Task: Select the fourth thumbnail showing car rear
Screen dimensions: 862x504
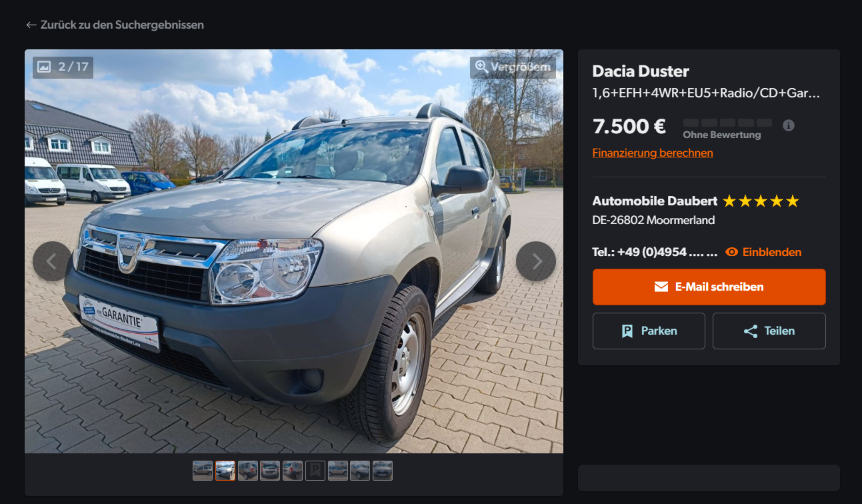Action: [x=270, y=471]
